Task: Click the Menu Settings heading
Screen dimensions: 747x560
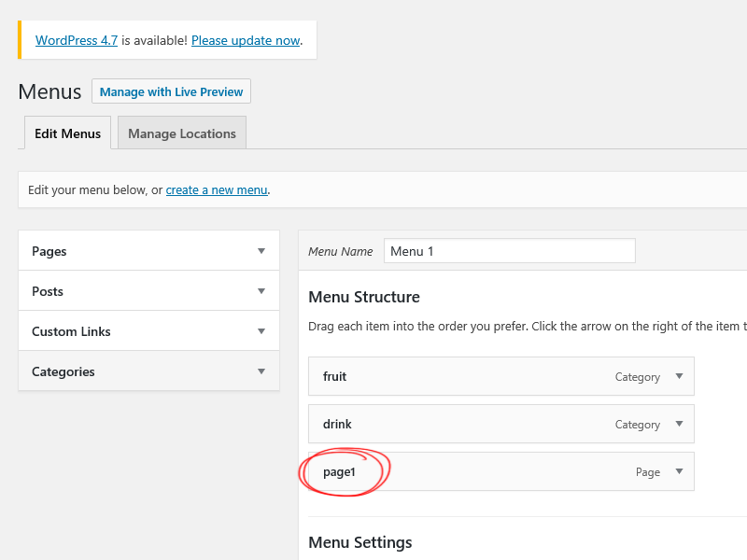Action: pyautogui.click(x=360, y=542)
